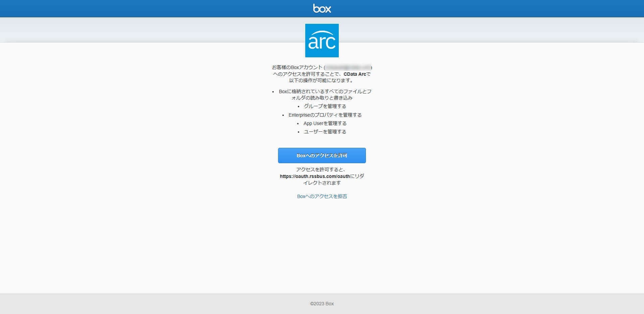Select the redirect URL https://oauth.rssbus.com/oauth text
The image size is (644, 314).
coord(315,176)
